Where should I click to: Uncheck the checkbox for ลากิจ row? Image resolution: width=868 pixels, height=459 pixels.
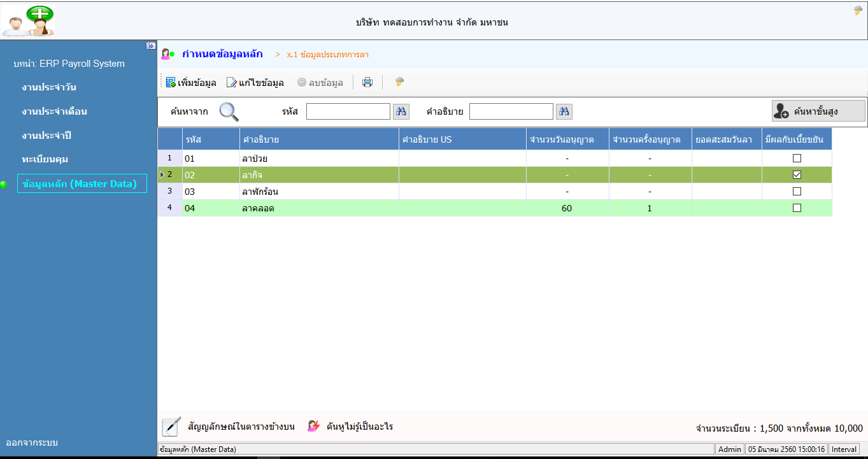[x=797, y=174]
